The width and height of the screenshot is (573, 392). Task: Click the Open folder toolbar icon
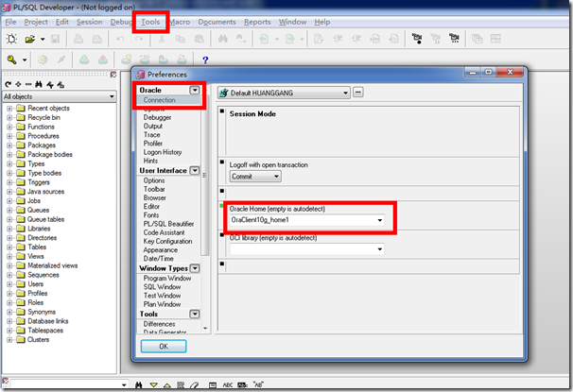coord(30,39)
